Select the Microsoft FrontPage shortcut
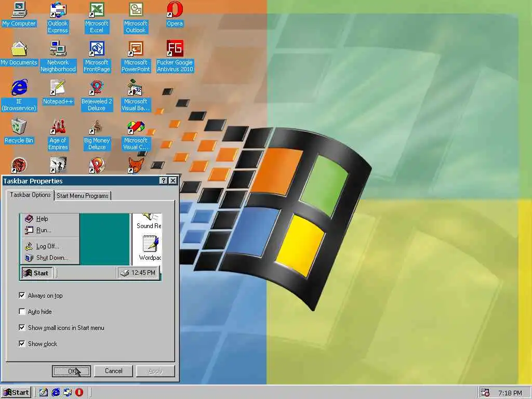 coord(96,57)
